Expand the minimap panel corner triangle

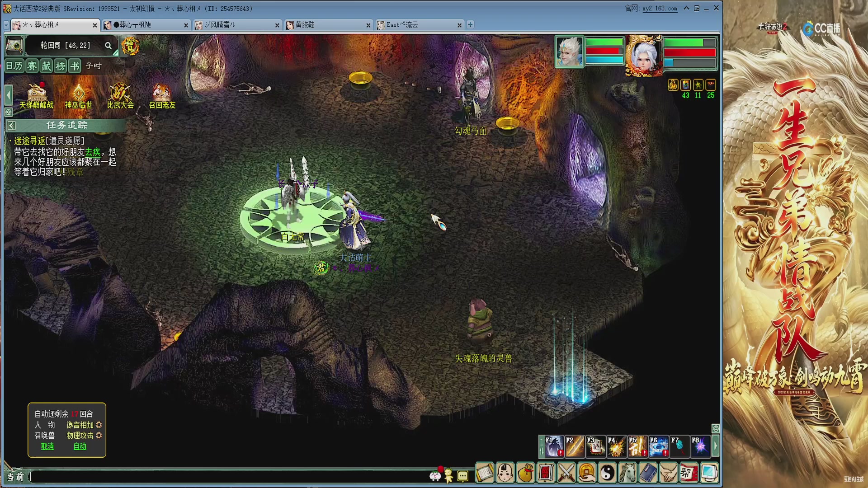116,52
